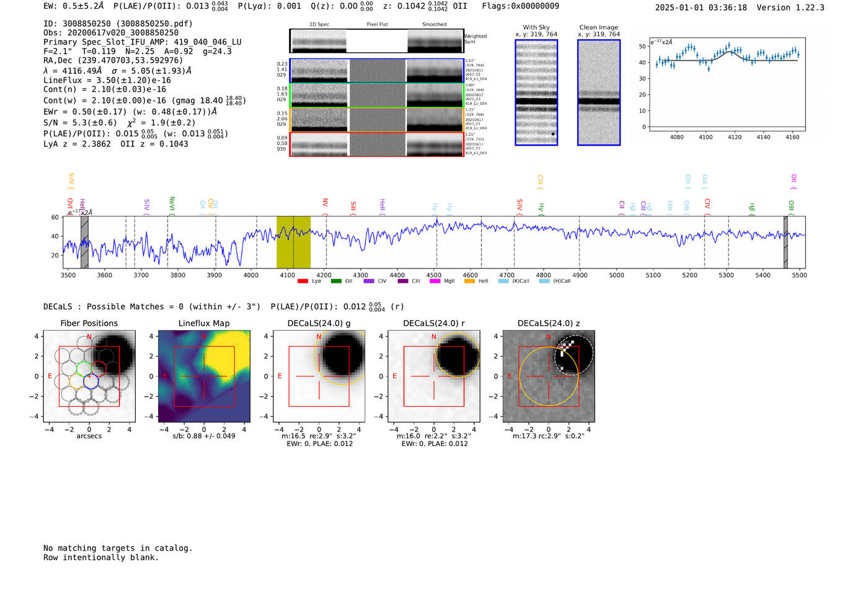The width and height of the screenshot is (868, 591).
Task: Click the Gaussian emission line fit plot
Action: [727, 84]
